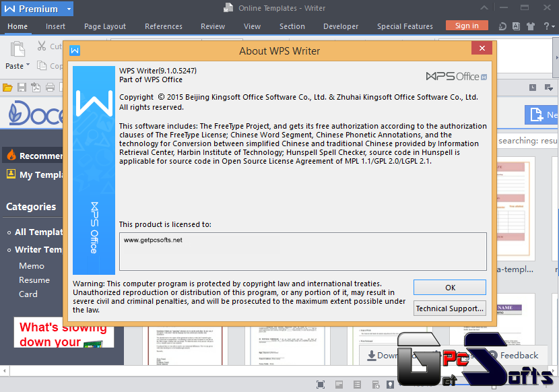Click the 'WPS Writer(9.1.0.5247)' version text
The image size is (559, 392).
[158, 71]
